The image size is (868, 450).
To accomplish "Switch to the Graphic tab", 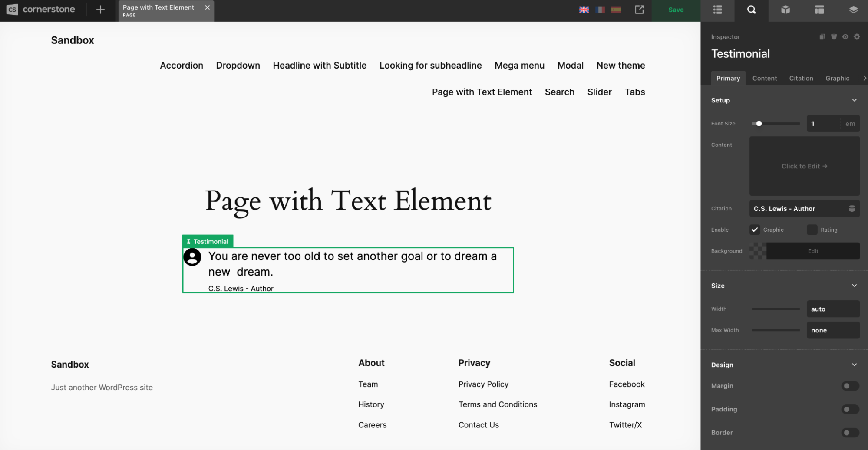I will tap(837, 78).
